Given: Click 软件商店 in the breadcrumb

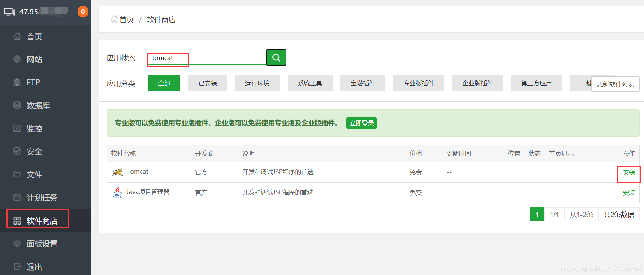Looking at the screenshot, I should click(161, 19).
